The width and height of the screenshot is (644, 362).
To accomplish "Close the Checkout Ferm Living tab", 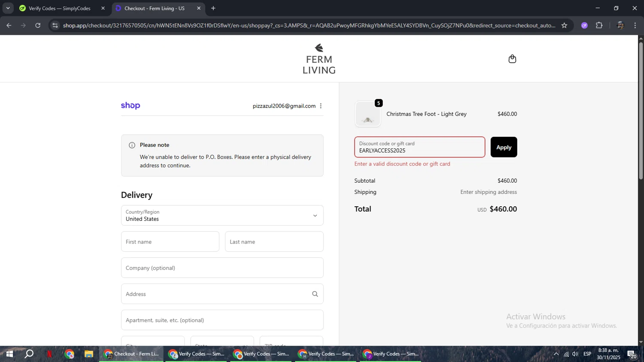I will point(199,8).
